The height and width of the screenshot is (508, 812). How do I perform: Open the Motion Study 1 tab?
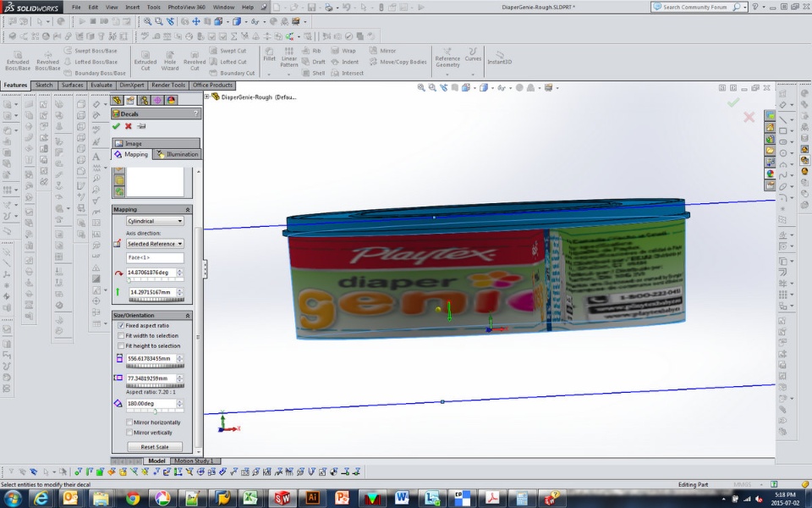coord(193,461)
